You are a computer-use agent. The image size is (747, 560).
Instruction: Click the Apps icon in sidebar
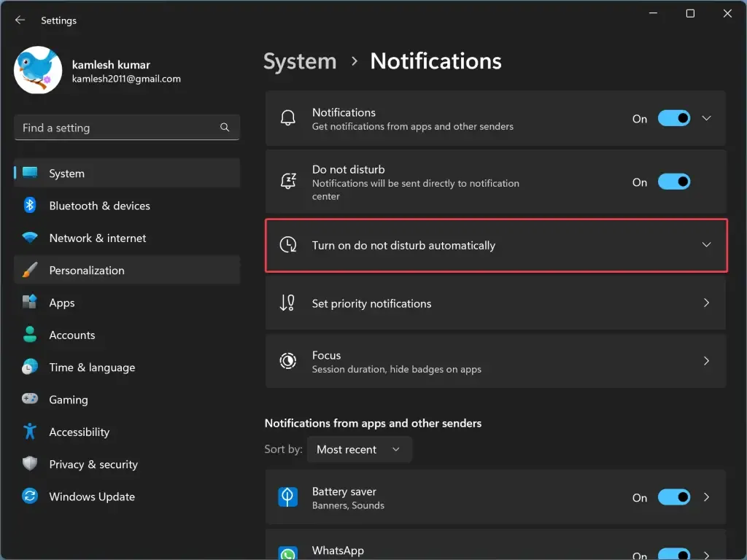tap(30, 302)
